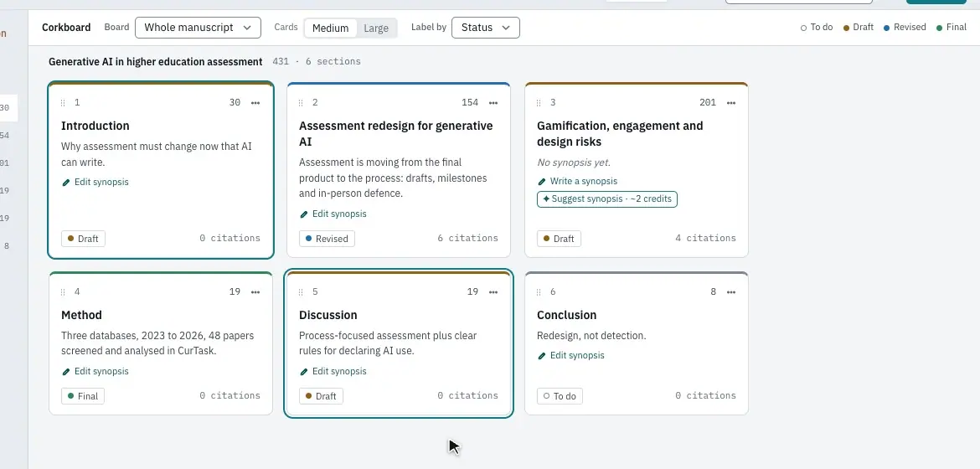Image resolution: width=980 pixels, height=469 pixels.
Task: Open the more options menu on Gamification card
Action: coord(731,102)
